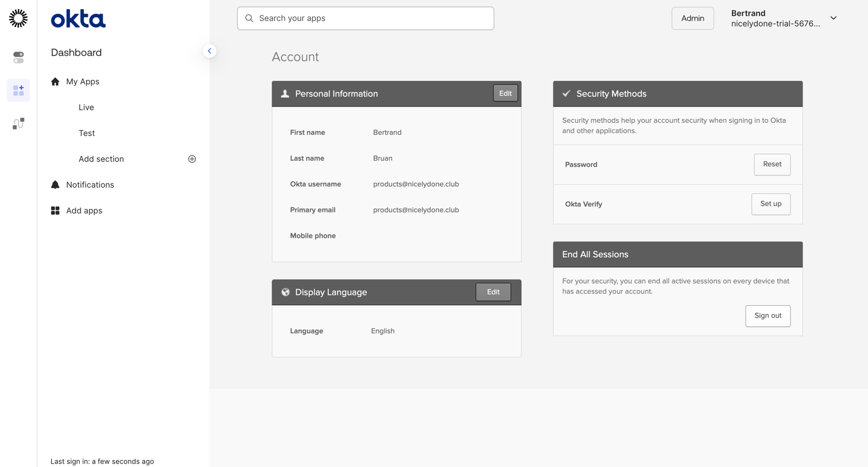Click the Last sign in status text
The height and width of the screenshot is (467, 868).
point(102,461)
